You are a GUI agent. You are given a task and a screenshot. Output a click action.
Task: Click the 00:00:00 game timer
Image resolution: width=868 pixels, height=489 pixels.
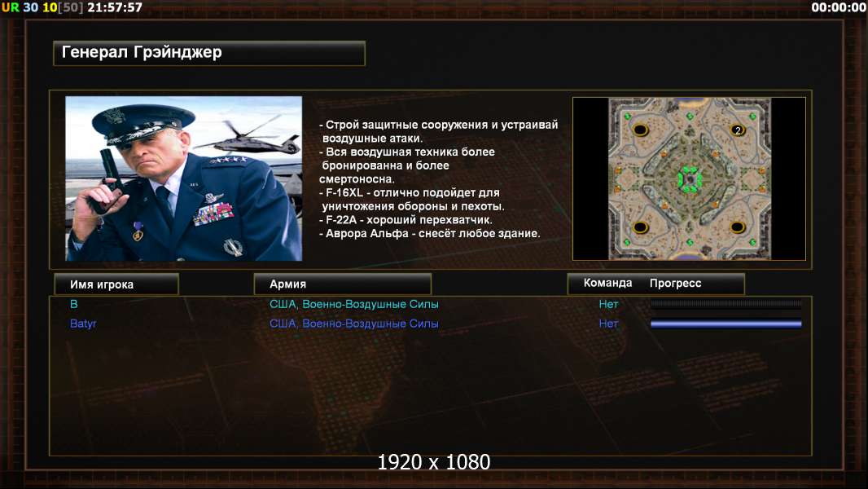(x=839, y=7)
